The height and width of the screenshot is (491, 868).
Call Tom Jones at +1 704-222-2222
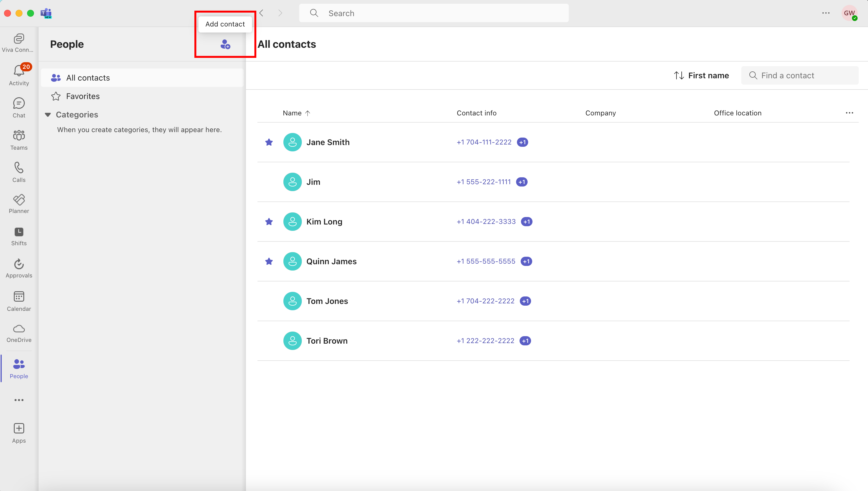486,301
